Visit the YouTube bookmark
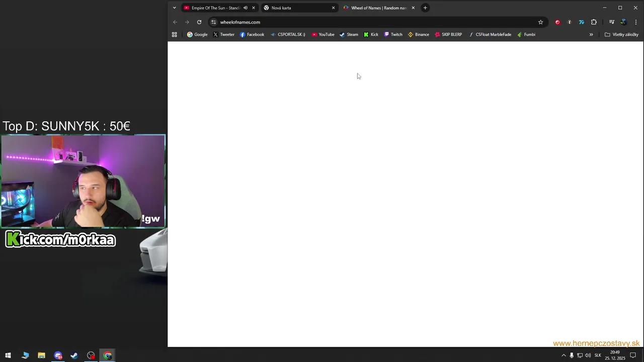Screen dimensions: 644x362 coord(324,34)
